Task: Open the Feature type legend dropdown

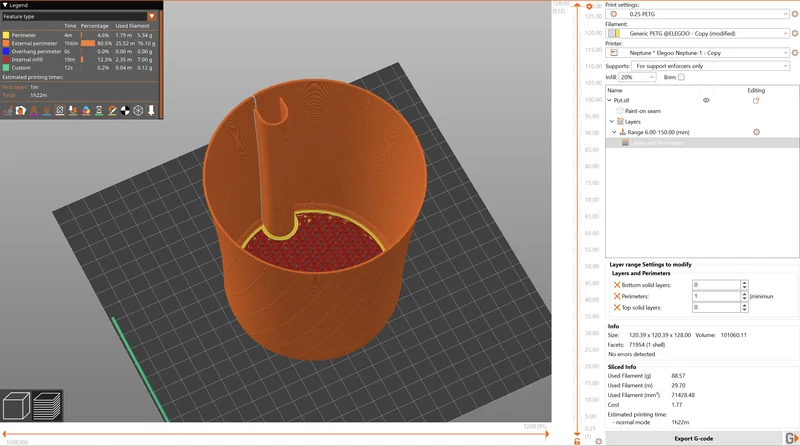Action: (x=80, y=16)
